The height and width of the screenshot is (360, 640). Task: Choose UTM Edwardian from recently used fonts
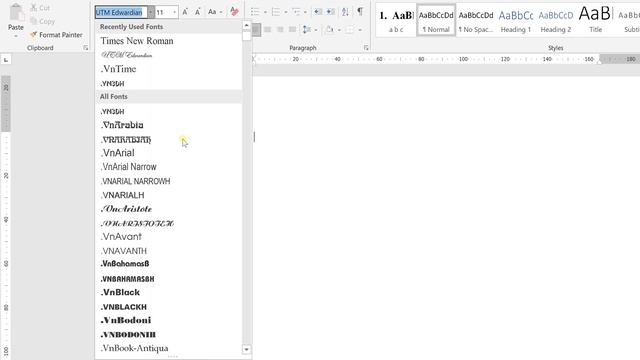(169, 55)
